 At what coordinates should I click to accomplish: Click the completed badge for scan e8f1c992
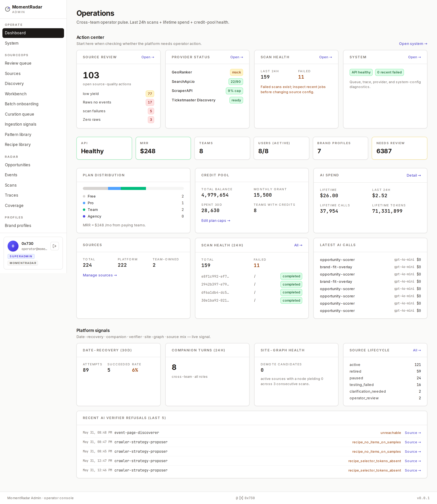coord(291,276)
